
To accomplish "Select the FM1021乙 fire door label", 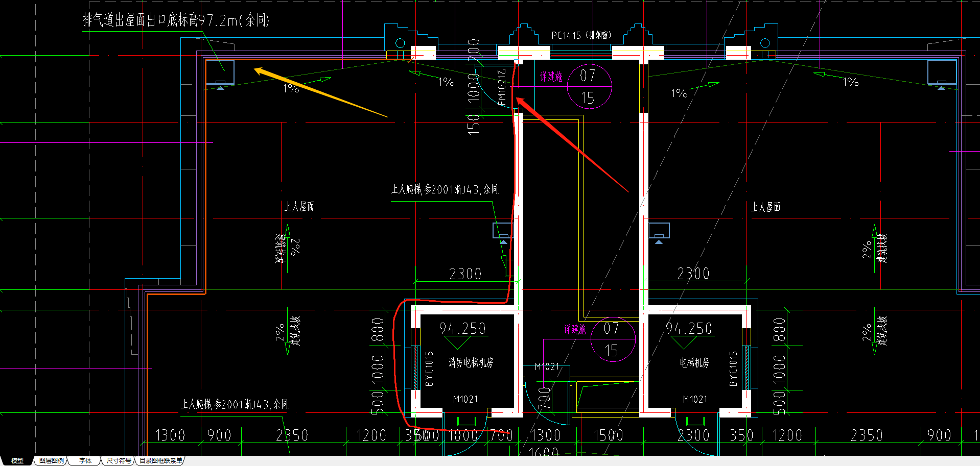I will click(502, 87).
